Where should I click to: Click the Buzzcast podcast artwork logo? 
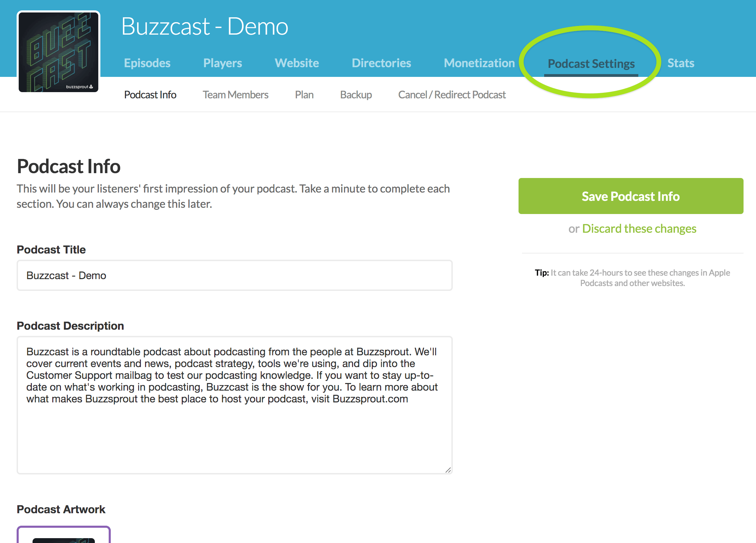point(58,52)
